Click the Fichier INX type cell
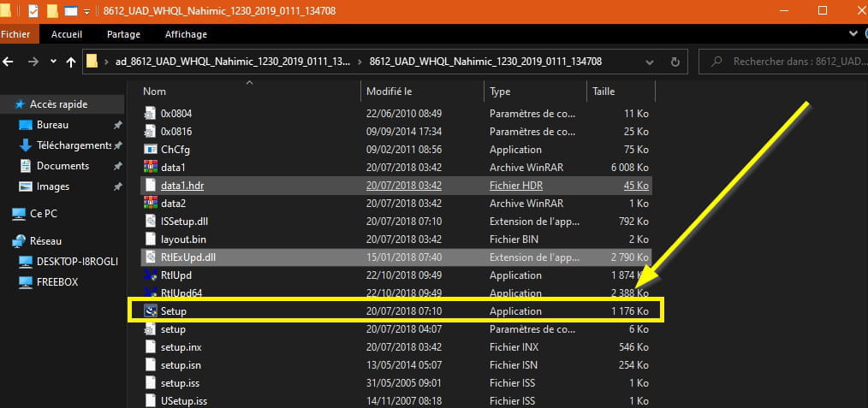 pyautogui.click(x=514, y=347)
